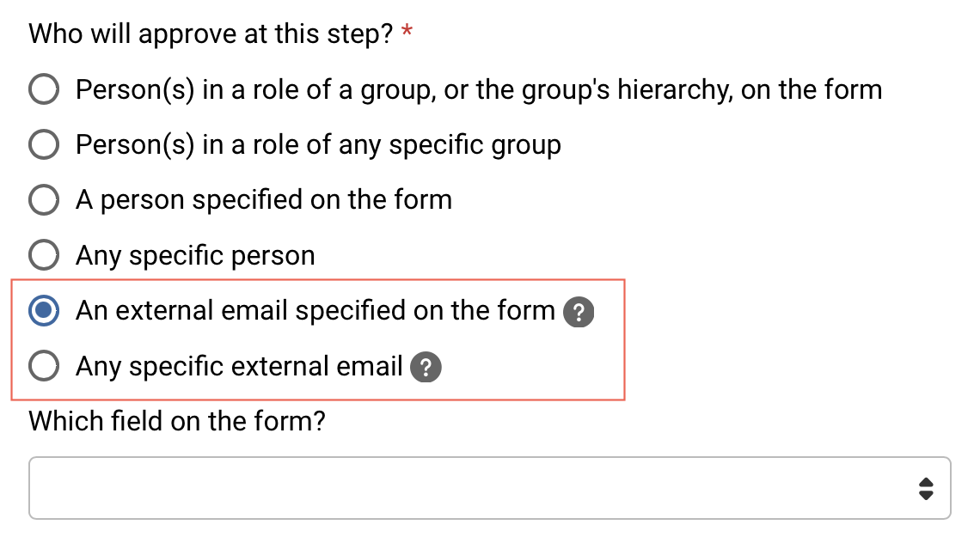Choose "A person specified on the form"
Viewport: 980px width, 543px height.
point(43,199)
